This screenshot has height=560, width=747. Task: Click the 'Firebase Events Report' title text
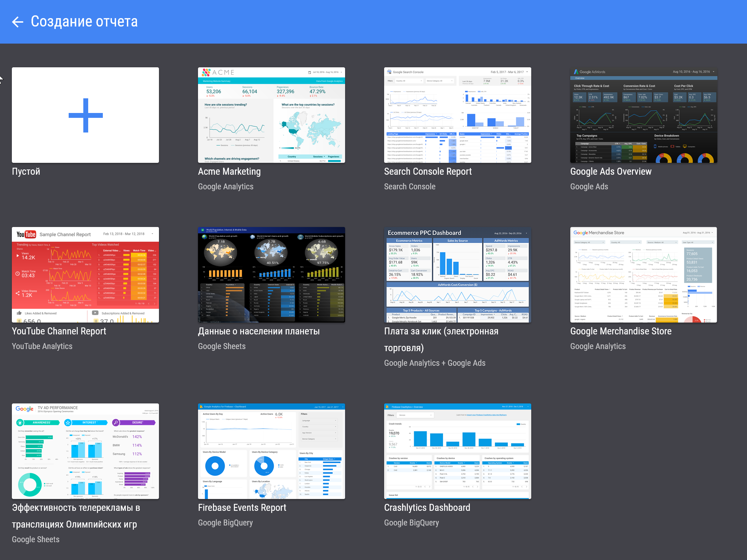point(242,508)
